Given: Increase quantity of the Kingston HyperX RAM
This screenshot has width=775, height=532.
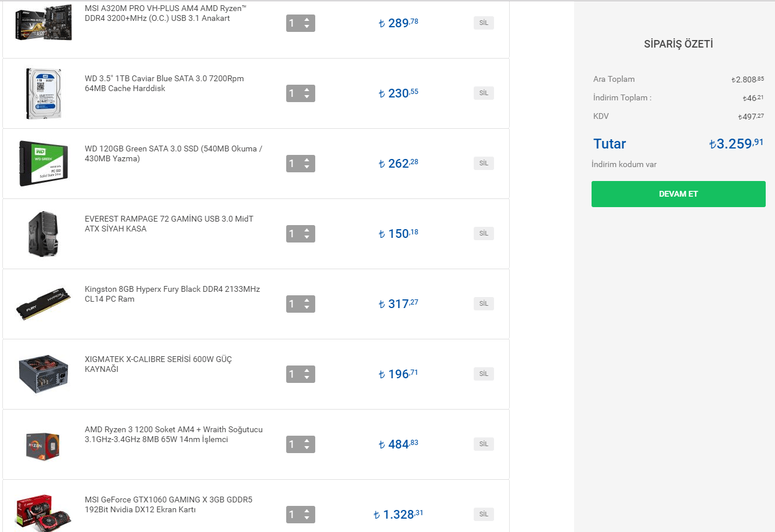Looking at the screenshot, I should pos(307,301).
